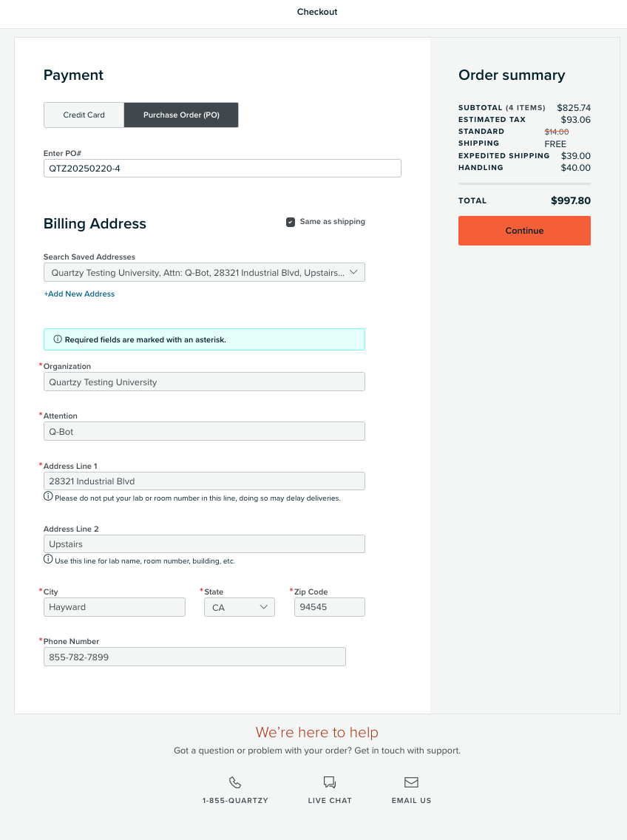627x840 pixels.
Task: Click the Order summary heading
Action: pos(512,75)
